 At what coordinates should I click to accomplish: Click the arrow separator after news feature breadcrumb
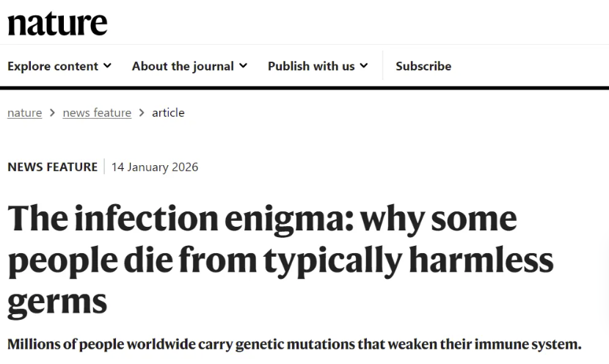tap(142, 113)
